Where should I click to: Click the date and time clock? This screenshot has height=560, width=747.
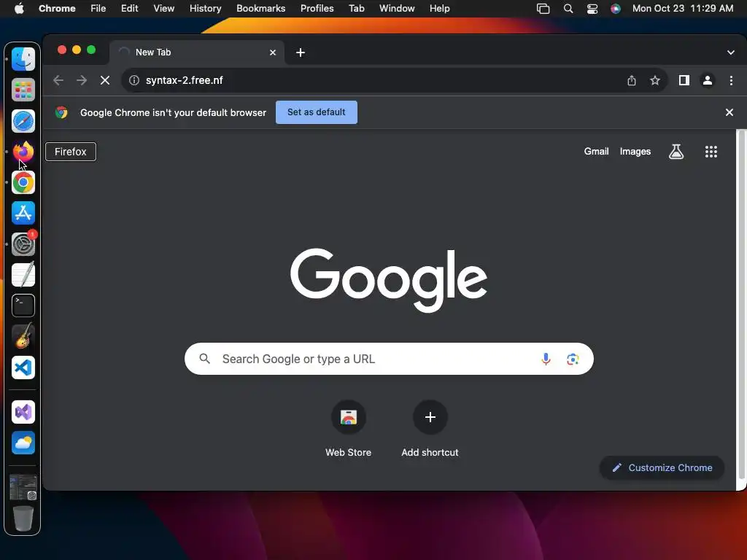point(683,8)
